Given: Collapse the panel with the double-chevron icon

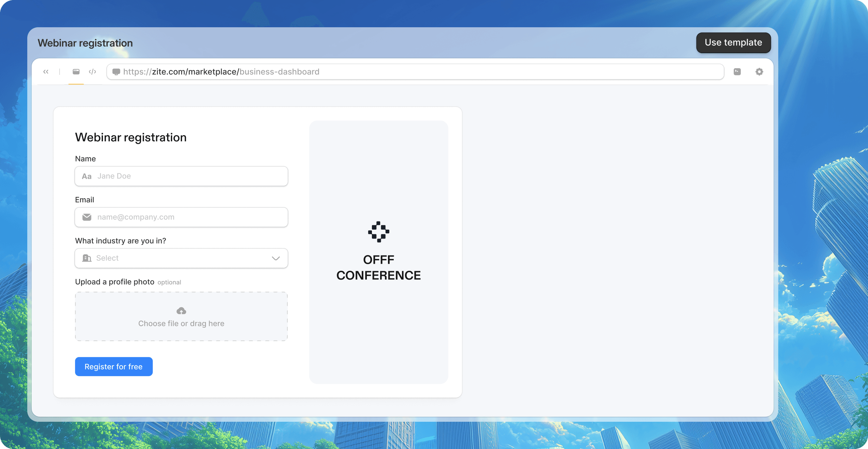Looking at the screenshot, I should [46, 72].
